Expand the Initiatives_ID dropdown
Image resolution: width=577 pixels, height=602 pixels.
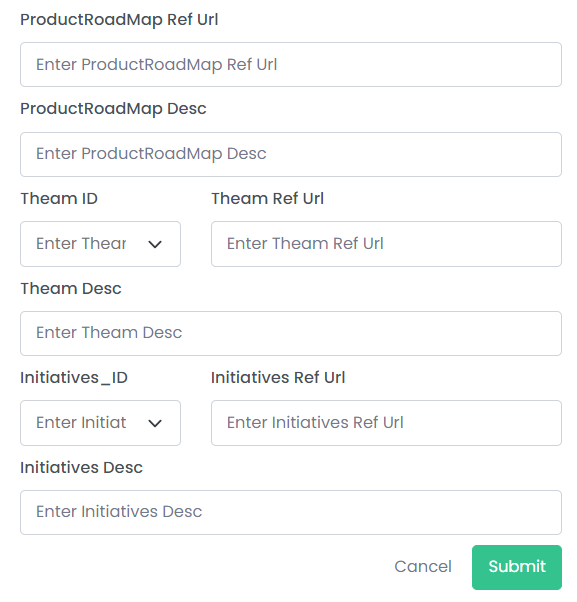tap(100, 423)
